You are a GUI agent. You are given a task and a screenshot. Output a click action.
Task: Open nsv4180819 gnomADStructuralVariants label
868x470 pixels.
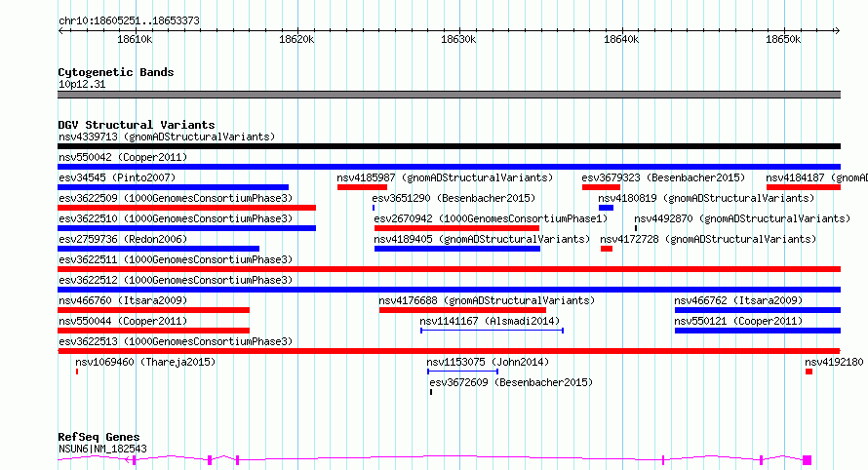(706, 198)
